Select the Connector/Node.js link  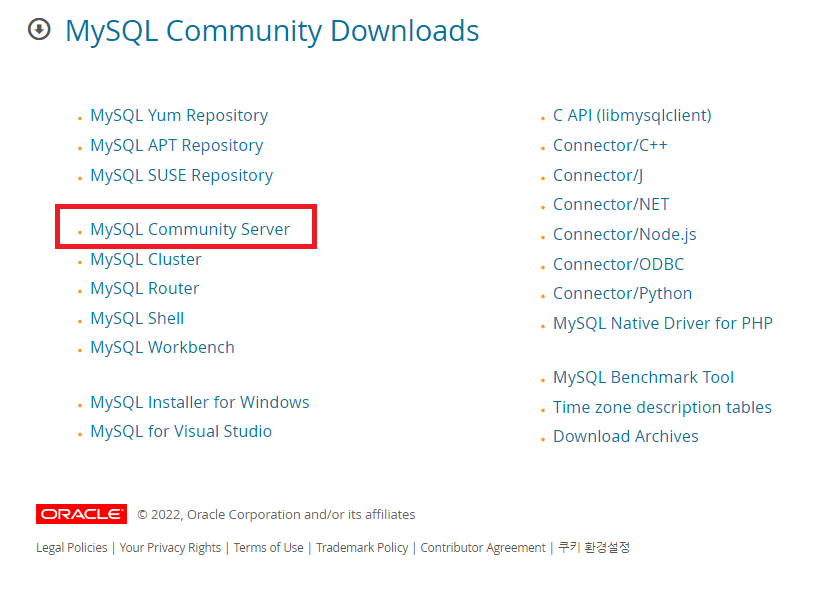(624, 234)
